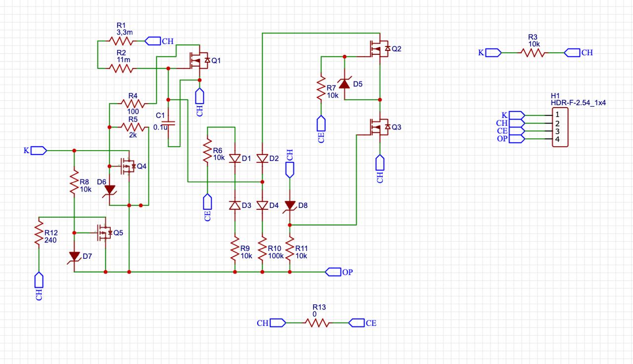Click the Q3 MOSFET symbol
The width and height of the screenshot is (633, 364).
pyautogui.click(x=378, y=127)
